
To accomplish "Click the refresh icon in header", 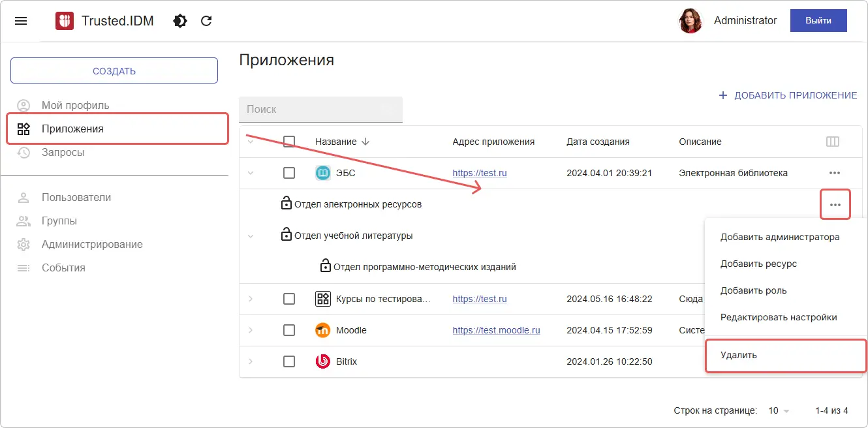I will 206,21.
